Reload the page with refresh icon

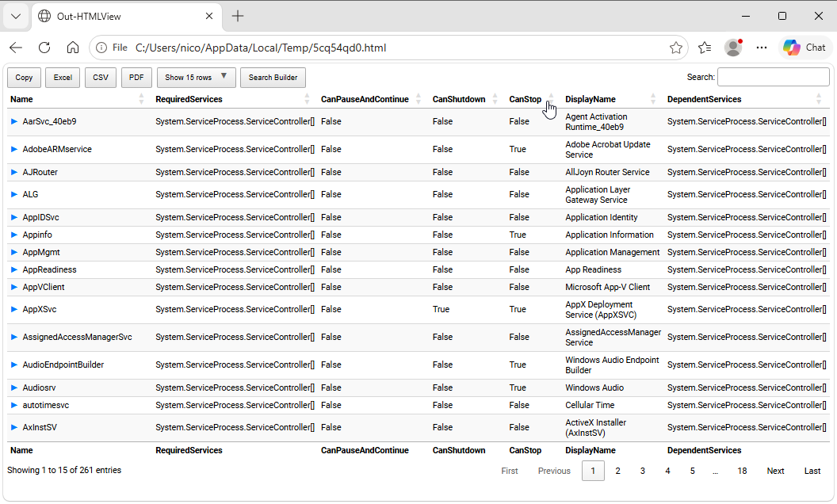[44, 48]
